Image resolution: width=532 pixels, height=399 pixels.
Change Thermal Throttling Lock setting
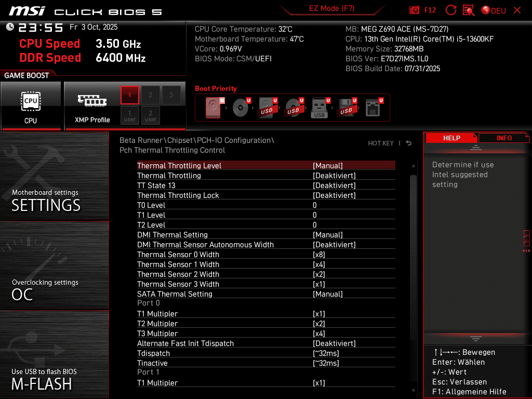[266, 195]
